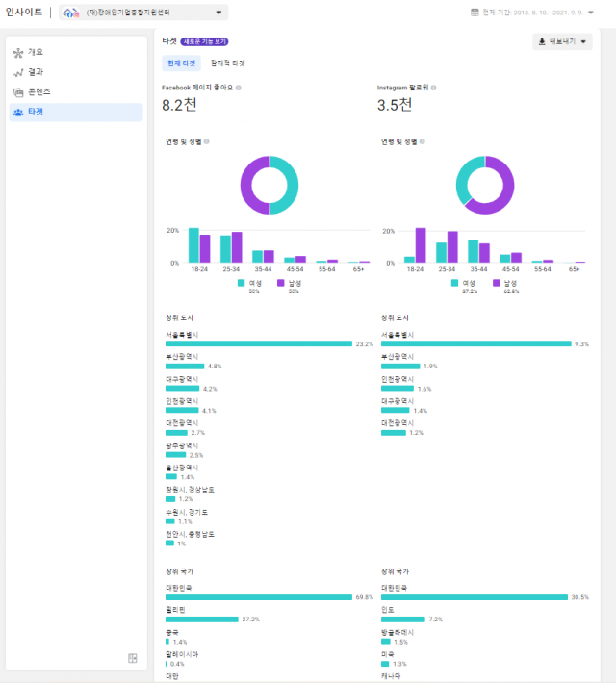Click the info icon beside Facebook 페이지 좋아요
This screenshot has height=683, width=616.
[x=239, y=88]
